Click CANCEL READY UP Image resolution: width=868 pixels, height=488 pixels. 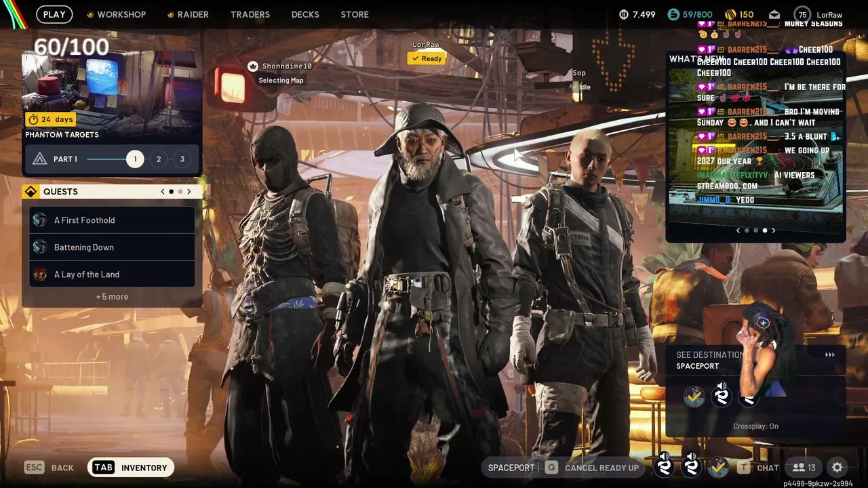[x=601, y=468]
